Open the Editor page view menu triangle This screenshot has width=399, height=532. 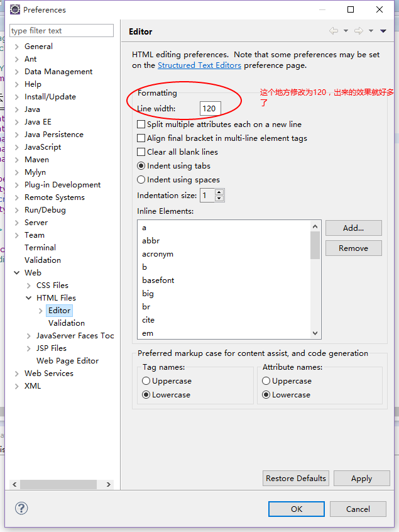[383, 31]
